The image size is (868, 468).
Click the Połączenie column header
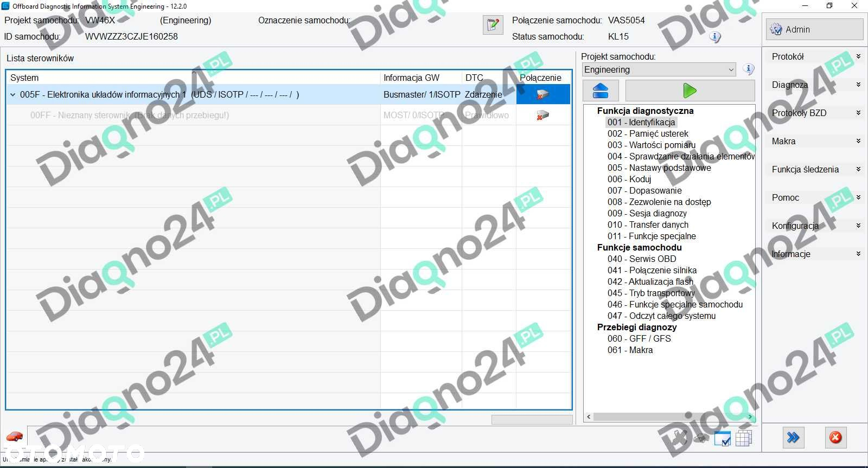(x=543, y=78)
